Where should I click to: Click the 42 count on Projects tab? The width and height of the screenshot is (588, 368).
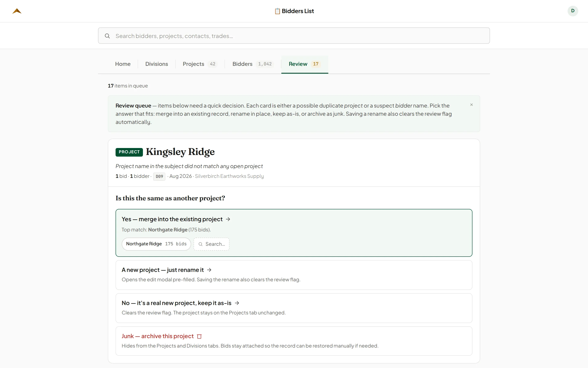tap(213, 64)
